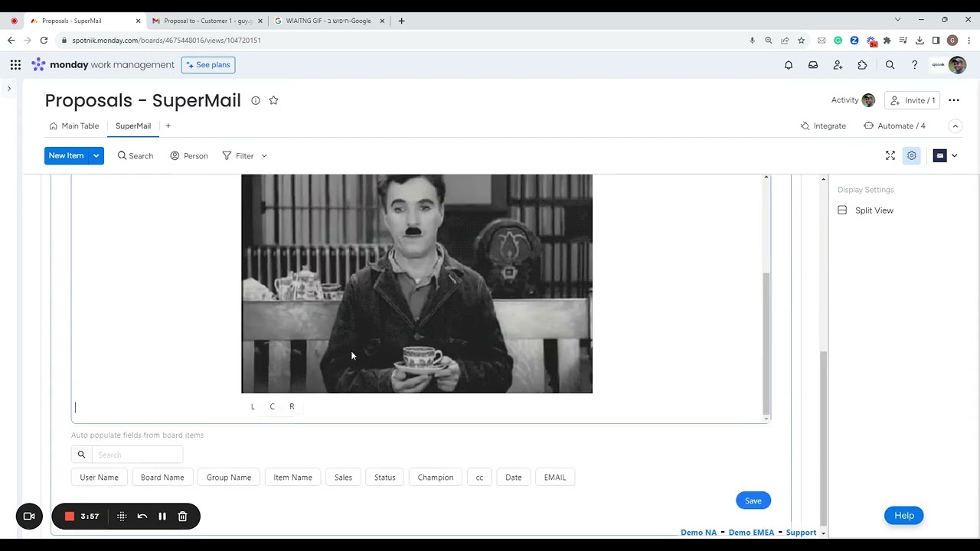Expand the New Item dropdown arrow
This screenshot has height=551, width=980.
tap(96, 155)
